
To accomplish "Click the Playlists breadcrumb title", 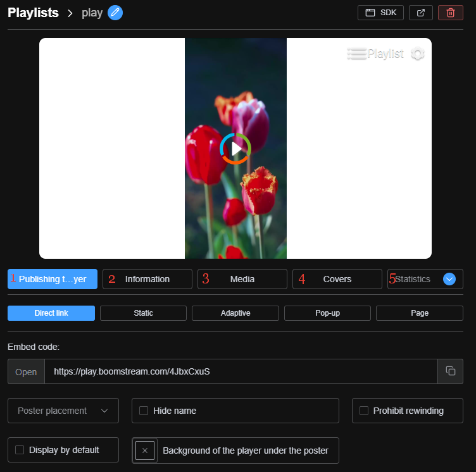I will [33, 13].
